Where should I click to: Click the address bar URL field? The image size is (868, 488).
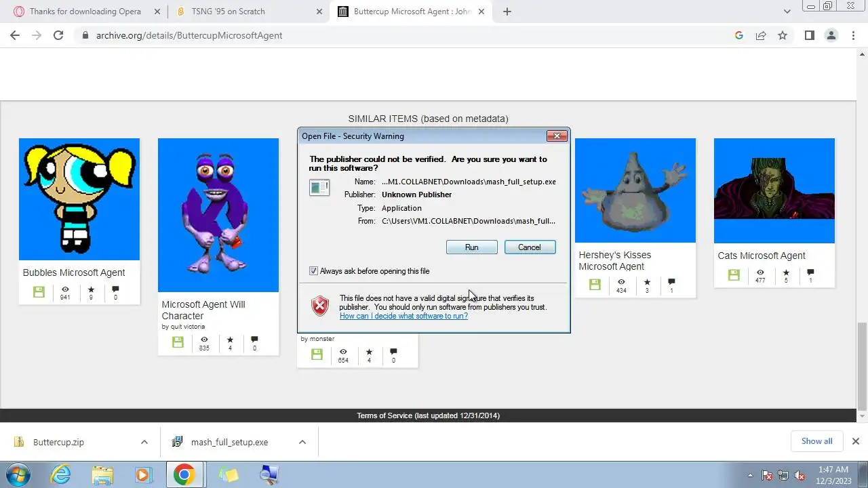[x=407, y=35]
